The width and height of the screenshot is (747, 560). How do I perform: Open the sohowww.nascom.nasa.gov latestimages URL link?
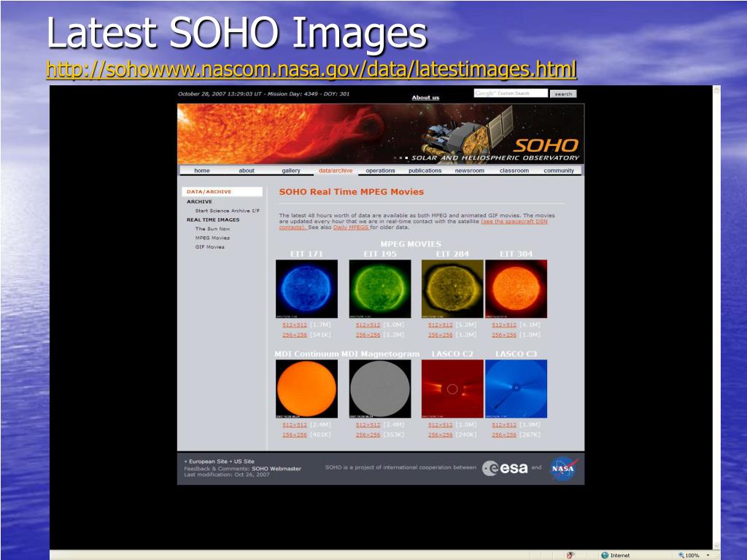point(311,69)
